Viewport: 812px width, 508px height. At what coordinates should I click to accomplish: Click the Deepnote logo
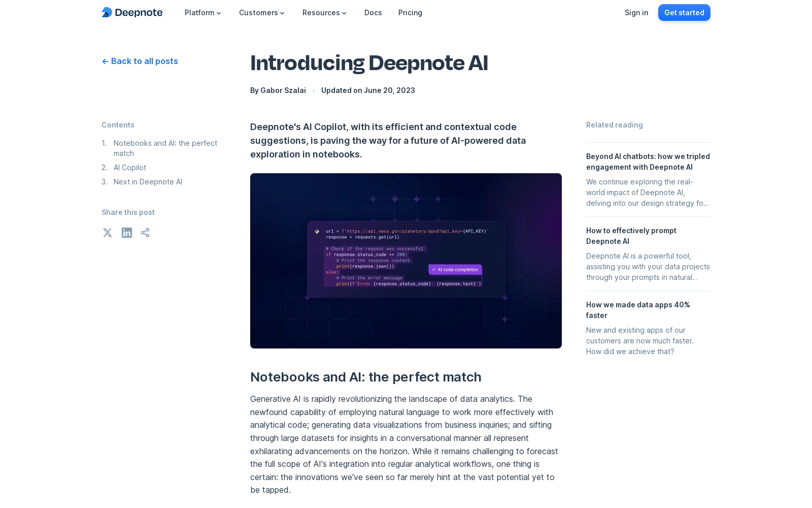tap(132, 12)
